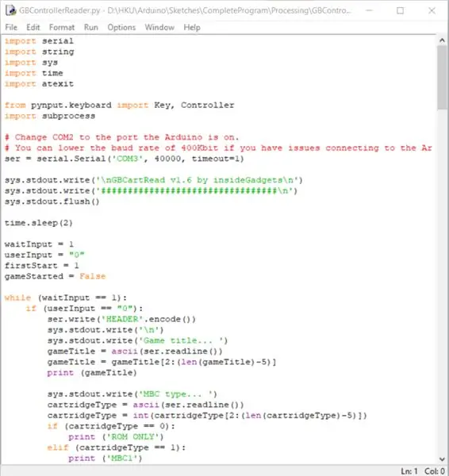Click the 'time.sleep(2)' code line

pos(39,223)
